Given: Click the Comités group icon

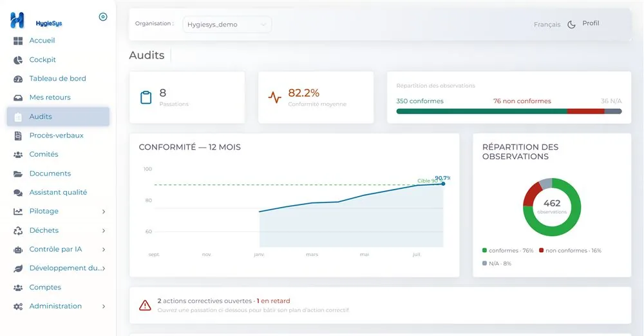Looking at the screenshot, I should point(18,155).
